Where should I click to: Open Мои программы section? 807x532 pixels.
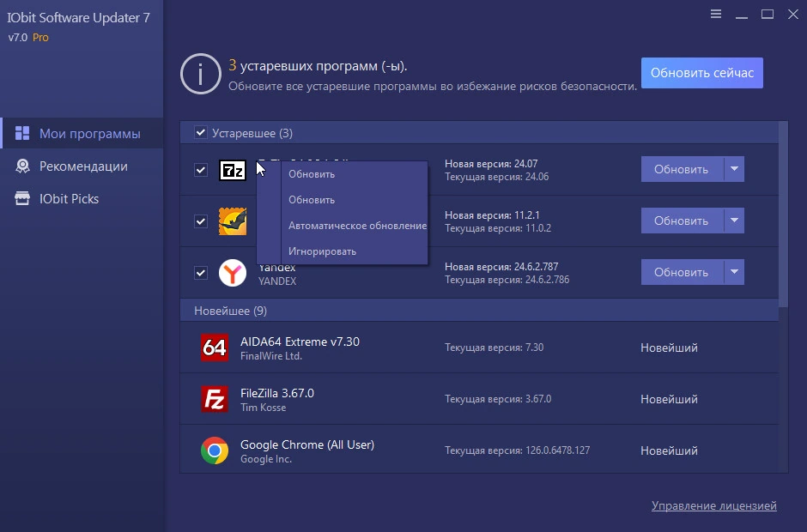[x=82, y=133]
